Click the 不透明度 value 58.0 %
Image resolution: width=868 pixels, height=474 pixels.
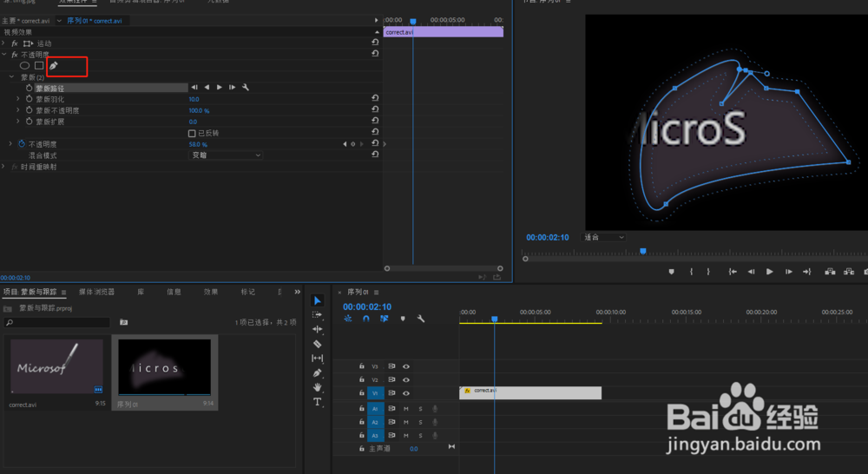[x=198, y=144]
